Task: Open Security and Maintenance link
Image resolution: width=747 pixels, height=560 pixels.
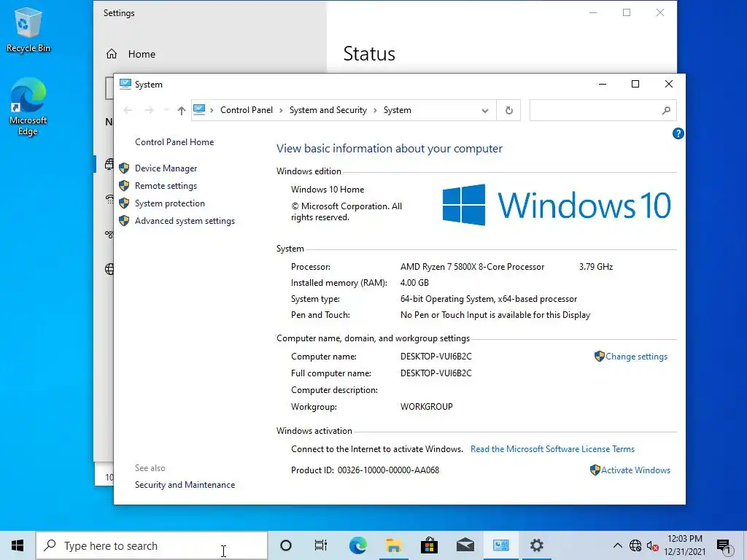Action: click(185, 485)
